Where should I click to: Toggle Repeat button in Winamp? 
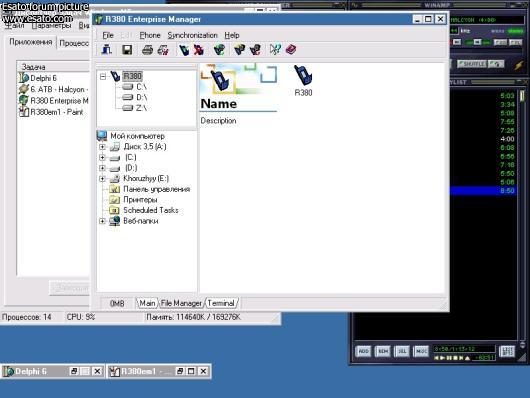[x=496, y=64]
